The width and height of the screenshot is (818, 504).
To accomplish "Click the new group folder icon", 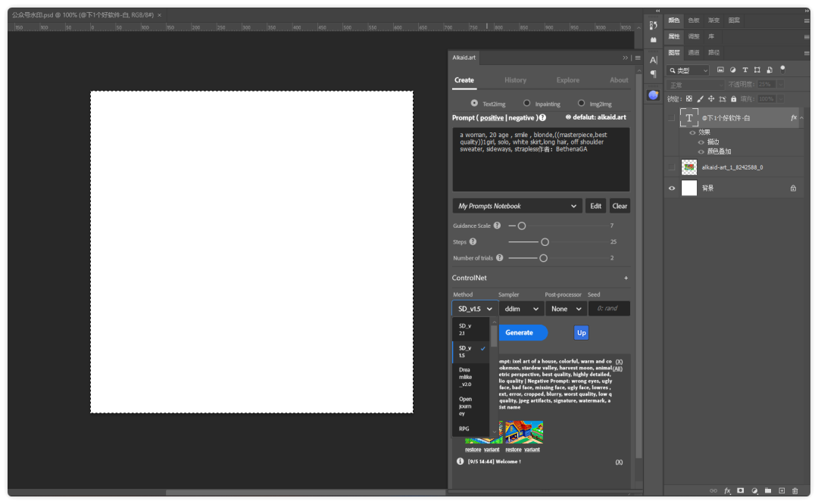I will click(x=768, y=490).
